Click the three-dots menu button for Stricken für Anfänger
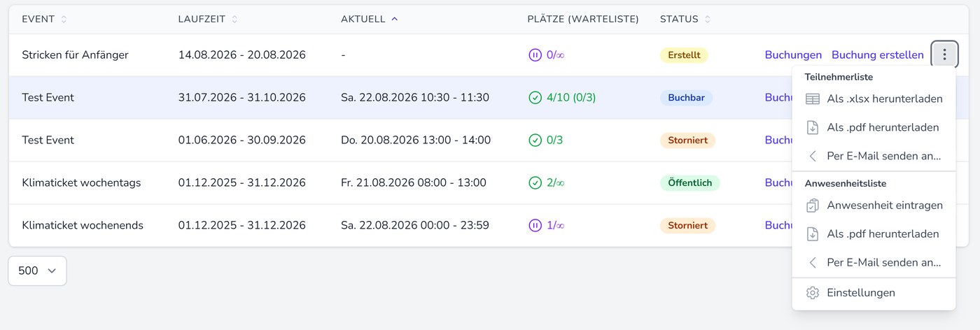The image size is (980, 330). coord(944,55)
